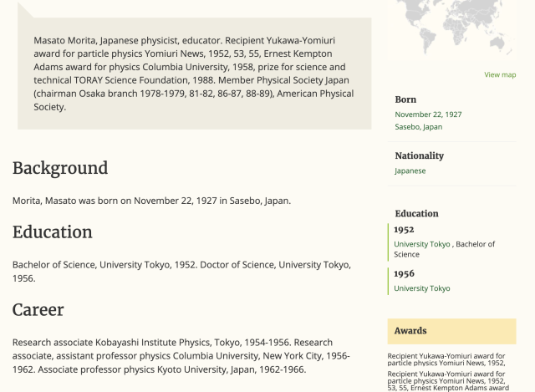Viewport: 535px width, 392px height.
Task: Click the Kobayashi Institute career paragraph
Action: 181,356
